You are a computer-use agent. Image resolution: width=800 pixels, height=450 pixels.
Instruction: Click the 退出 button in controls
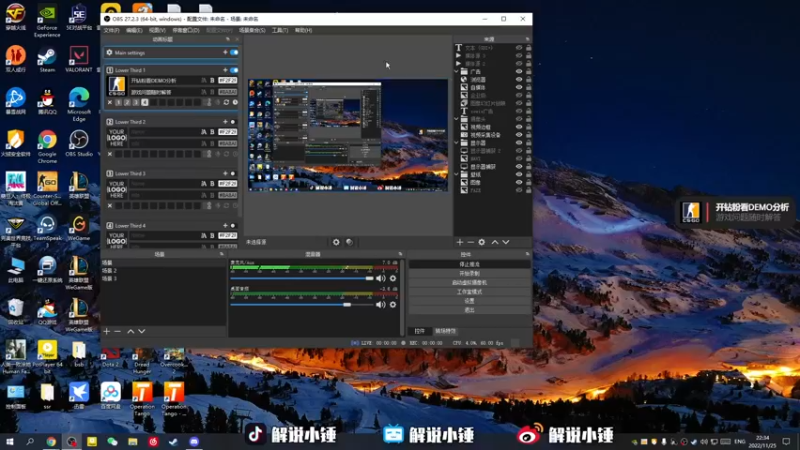469,310
